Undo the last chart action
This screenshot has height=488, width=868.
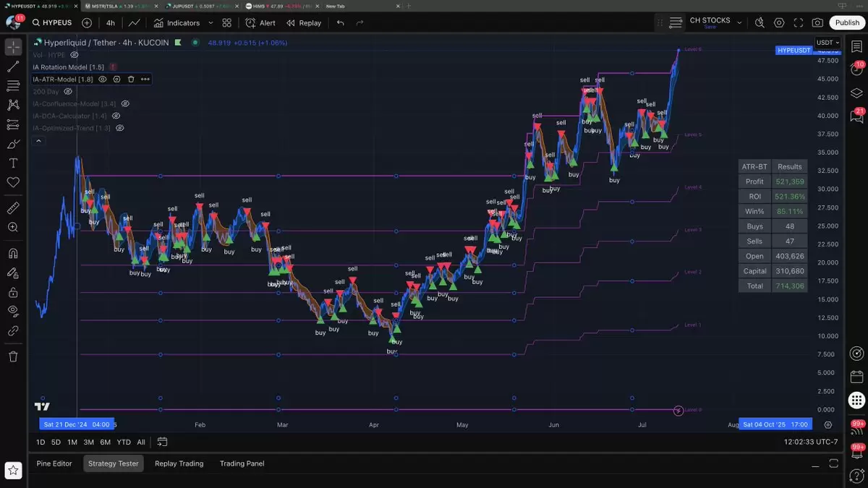click(341, 22)
